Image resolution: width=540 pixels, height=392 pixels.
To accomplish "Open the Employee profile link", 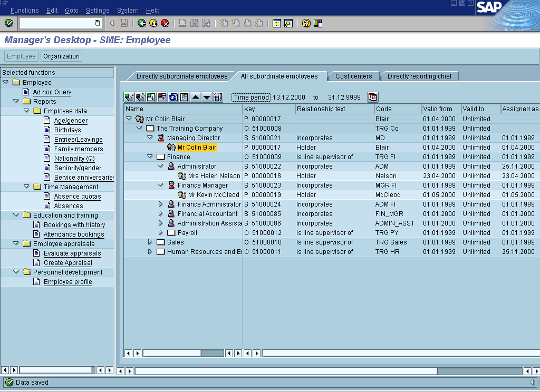I will (x=68, y=281).
